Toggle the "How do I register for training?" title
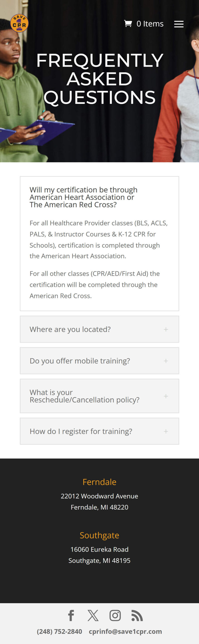 [81, 431]
